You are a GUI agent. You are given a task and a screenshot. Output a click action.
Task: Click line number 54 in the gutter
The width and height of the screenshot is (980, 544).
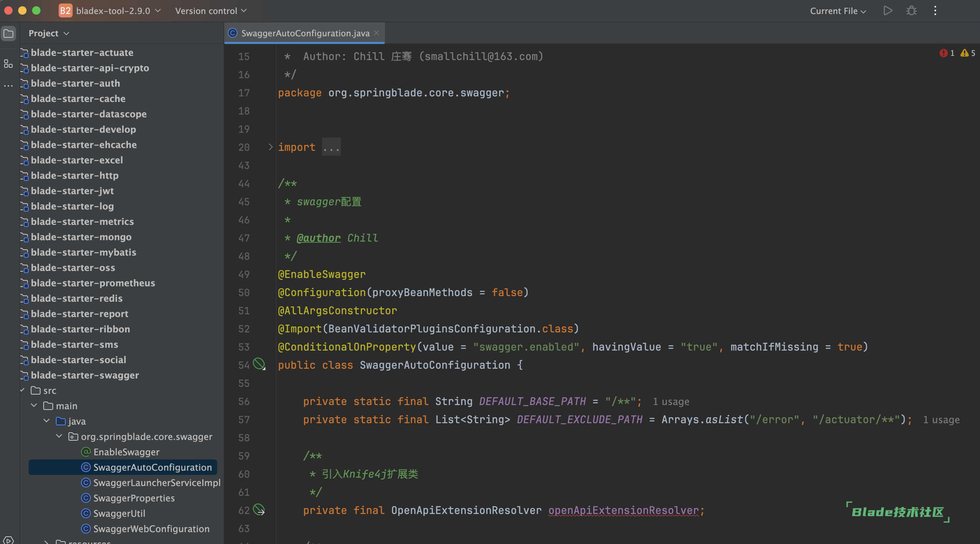coord(243,365)
